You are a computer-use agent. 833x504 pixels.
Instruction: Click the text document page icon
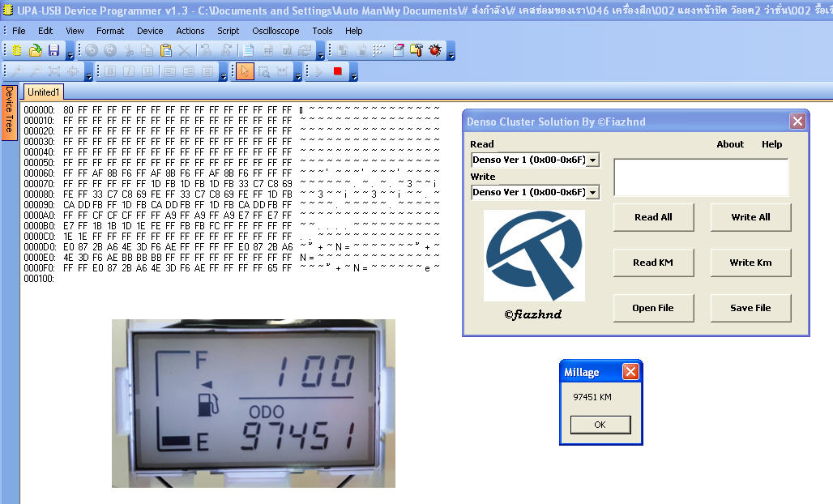248,50
